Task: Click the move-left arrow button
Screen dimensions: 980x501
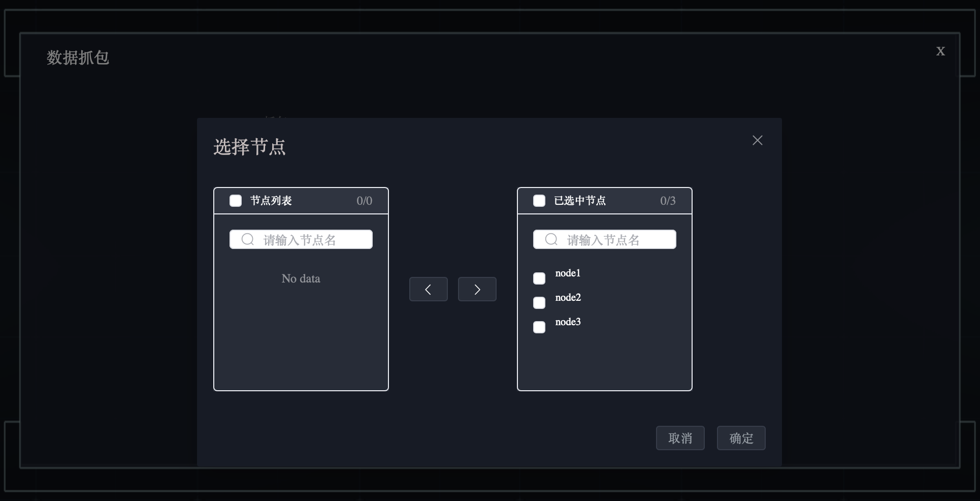Action: (x=428, y=289)
